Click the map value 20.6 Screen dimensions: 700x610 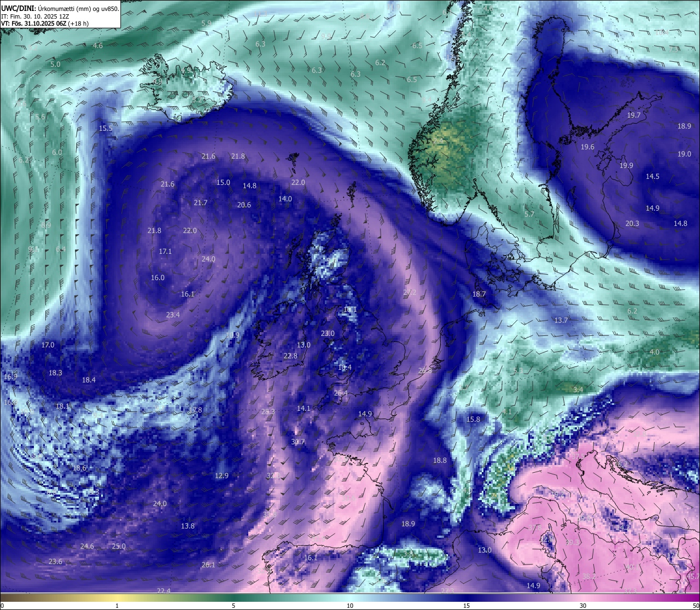[x=244, y=205]
